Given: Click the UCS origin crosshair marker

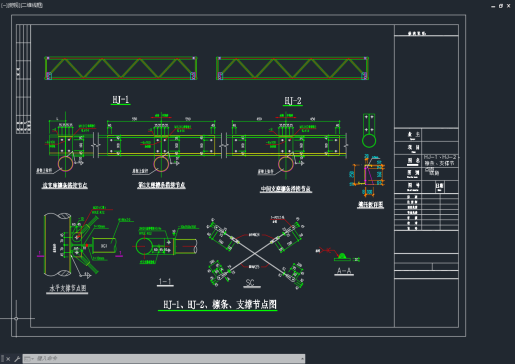Looking at the screenshot, I should [16, 318].
